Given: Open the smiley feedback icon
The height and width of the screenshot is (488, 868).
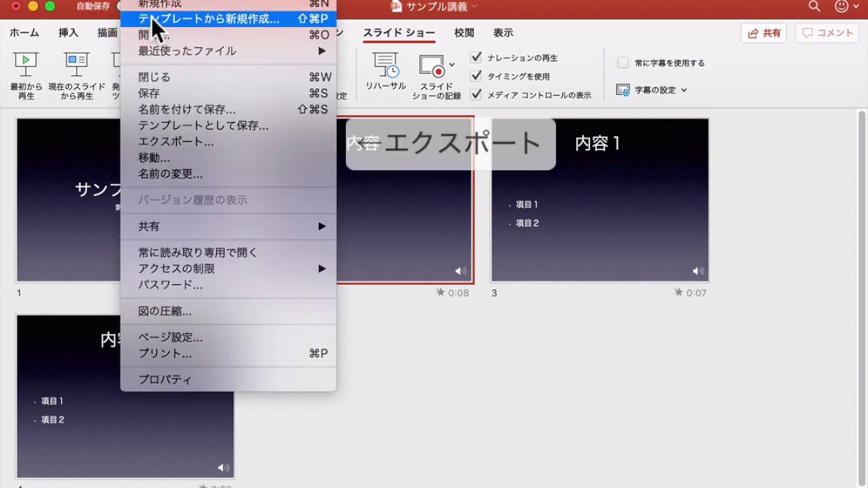Looking at the screenshot, I should click(x=842, y=6).
